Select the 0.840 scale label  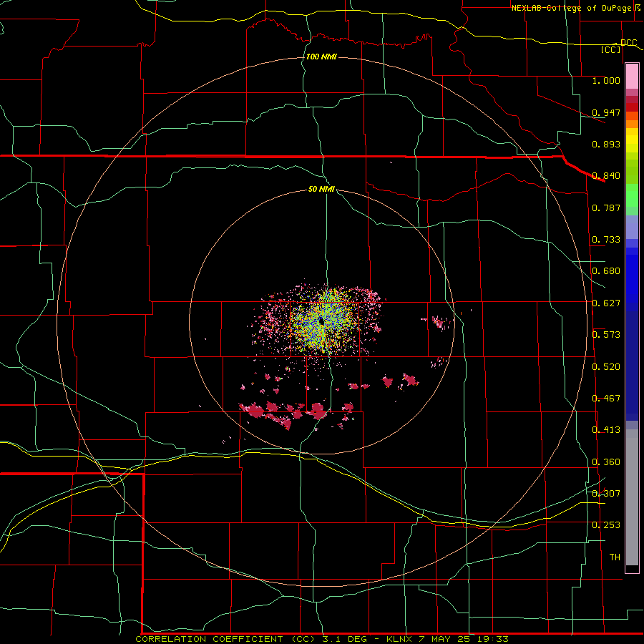point(606,176)
